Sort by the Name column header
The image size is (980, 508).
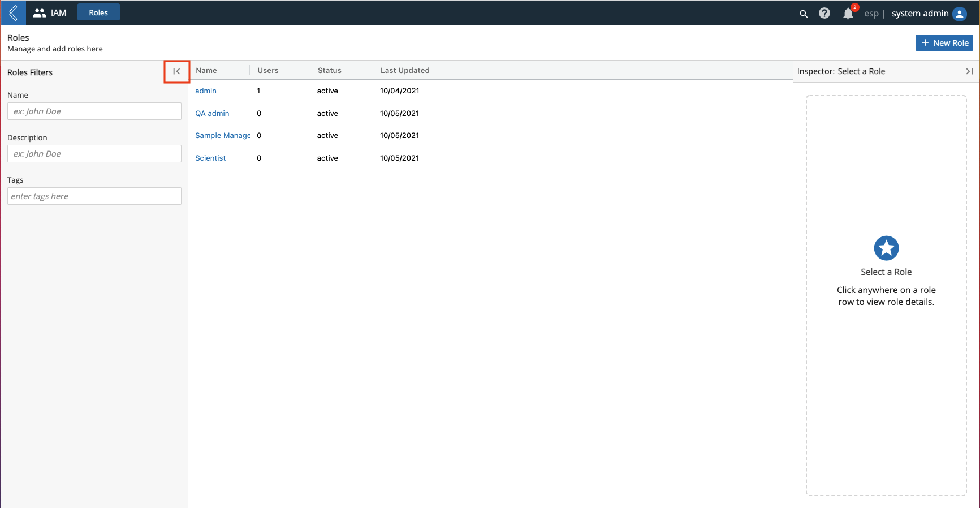(x=206, y=70)
